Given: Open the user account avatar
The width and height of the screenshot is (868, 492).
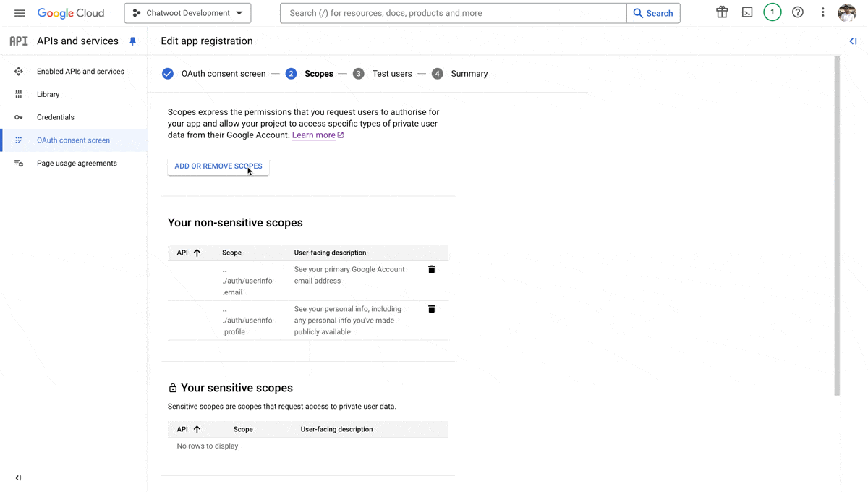Looking at the screenshot, I should tap(847, 12).
